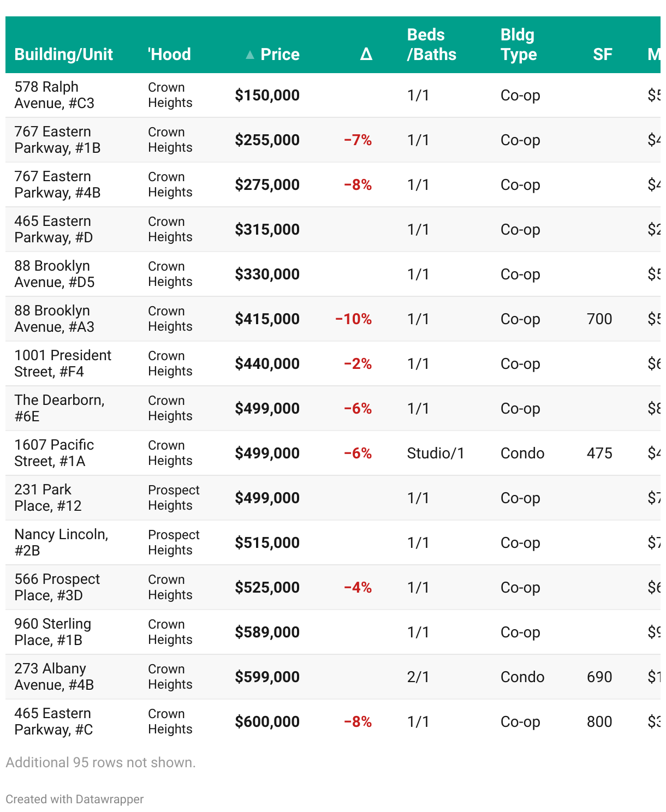Select The Dearborn, #6E listing cell
The height and width of the screenshot is (812, 666).
point(59,408)
